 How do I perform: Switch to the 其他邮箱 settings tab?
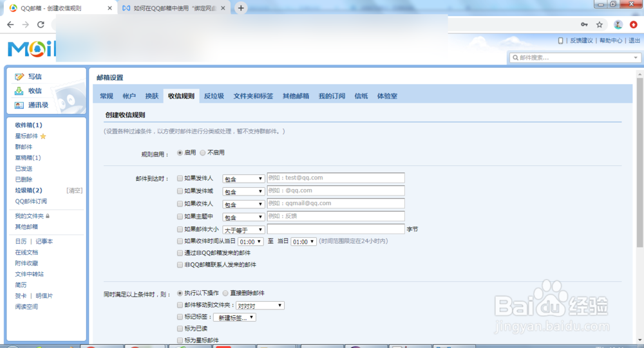click(296, 96)
